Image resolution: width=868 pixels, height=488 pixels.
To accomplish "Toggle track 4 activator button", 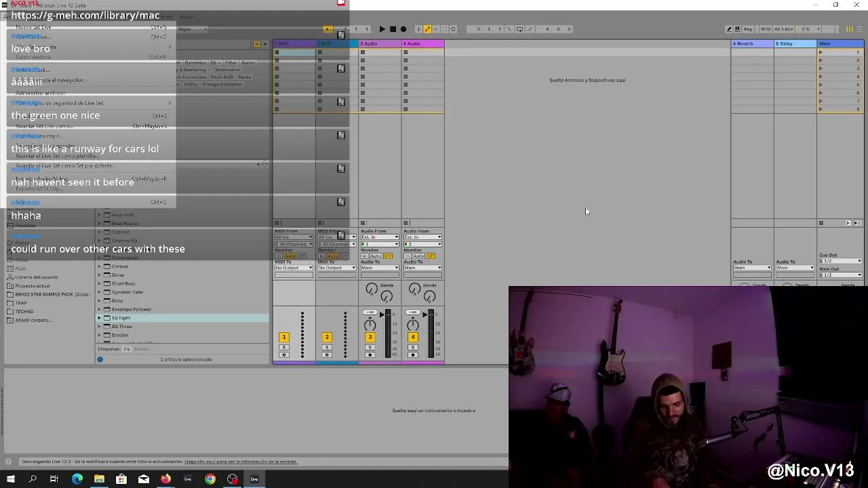I will click(413, 337).
